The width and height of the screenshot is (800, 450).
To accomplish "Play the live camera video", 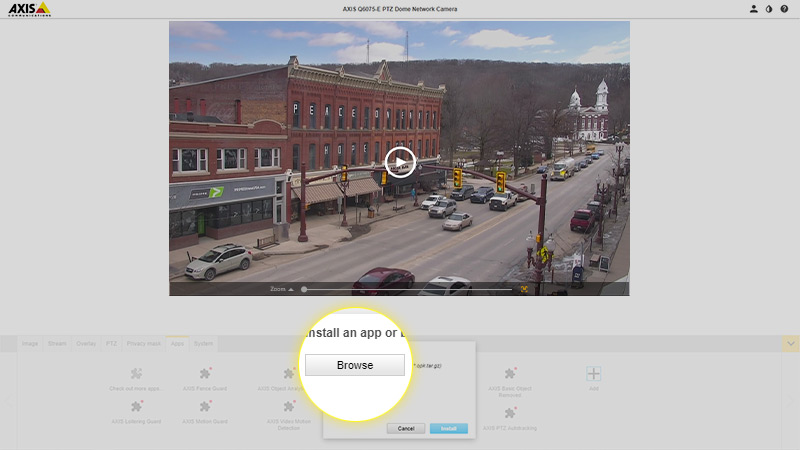I will tap(399, 162).
